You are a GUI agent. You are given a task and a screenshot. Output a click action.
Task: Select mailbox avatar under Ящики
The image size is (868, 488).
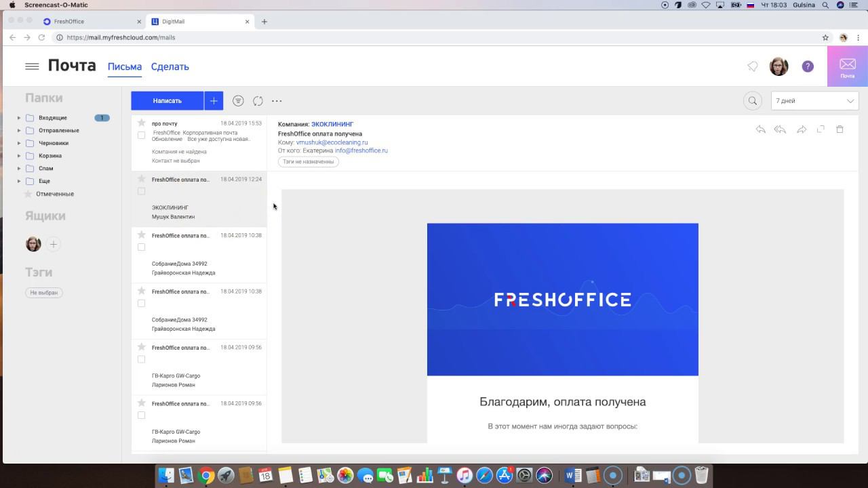(x=33, y=244)
